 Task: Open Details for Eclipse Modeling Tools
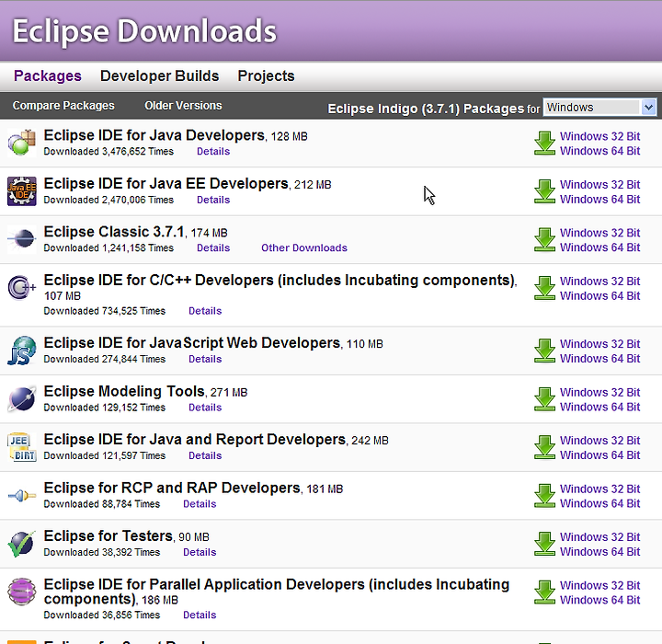[205, 408]
